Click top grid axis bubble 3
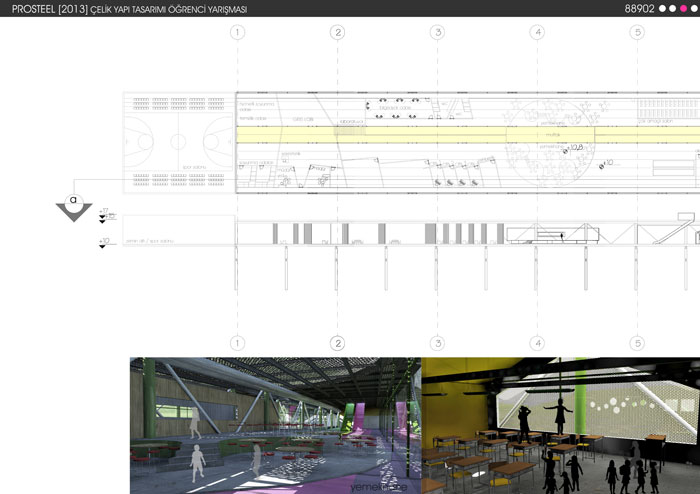This screenshot has height=494, width=700. tap(437, 32)
